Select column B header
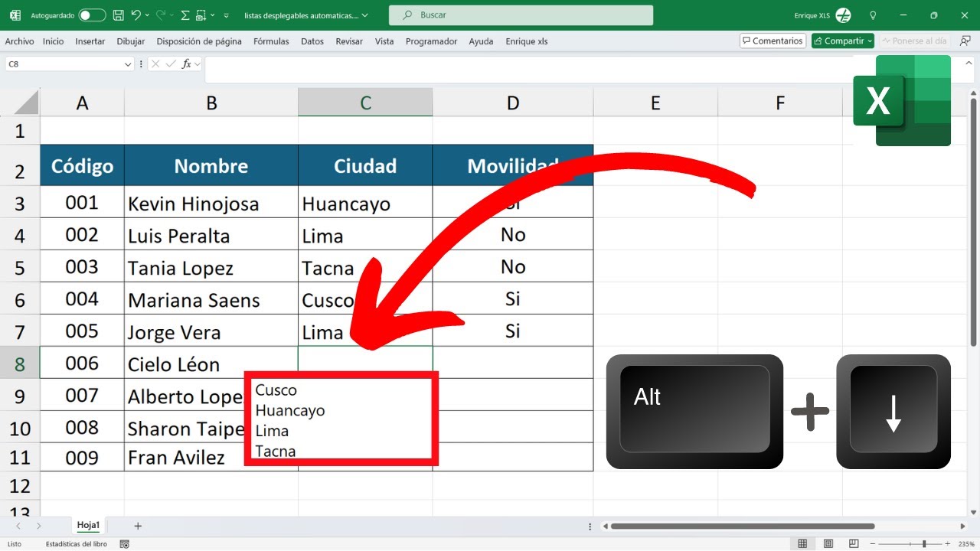The image size is (980, 551). pos(211,103)
